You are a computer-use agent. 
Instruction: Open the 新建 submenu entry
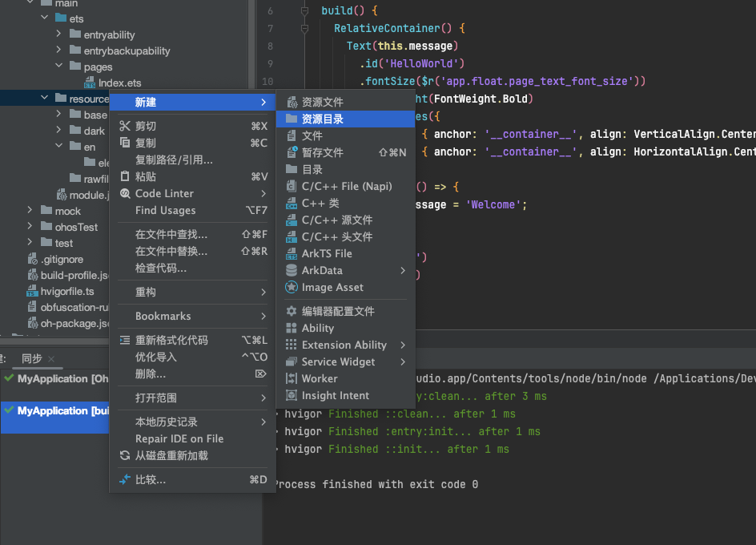click(x=193, y=102)
